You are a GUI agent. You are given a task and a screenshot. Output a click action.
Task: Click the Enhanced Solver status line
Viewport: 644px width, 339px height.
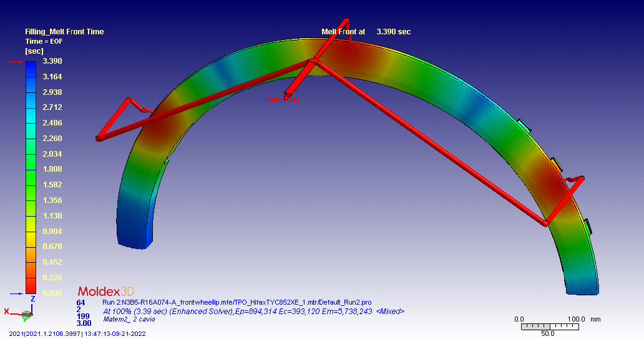pyautogui.click(x=253, y=311)
